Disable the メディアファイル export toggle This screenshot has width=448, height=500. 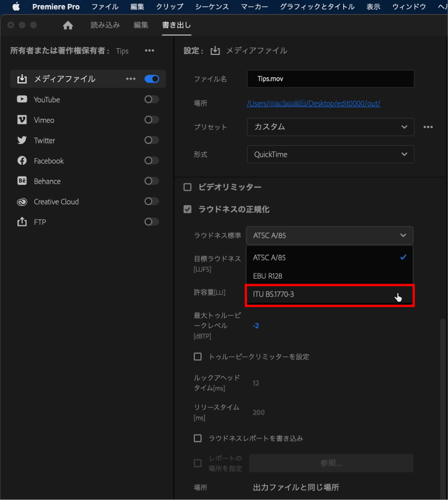click(x=152, y=79)
